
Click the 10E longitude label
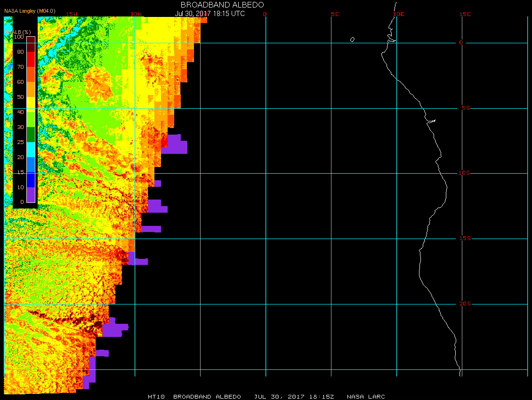click(x=399, y=14)
